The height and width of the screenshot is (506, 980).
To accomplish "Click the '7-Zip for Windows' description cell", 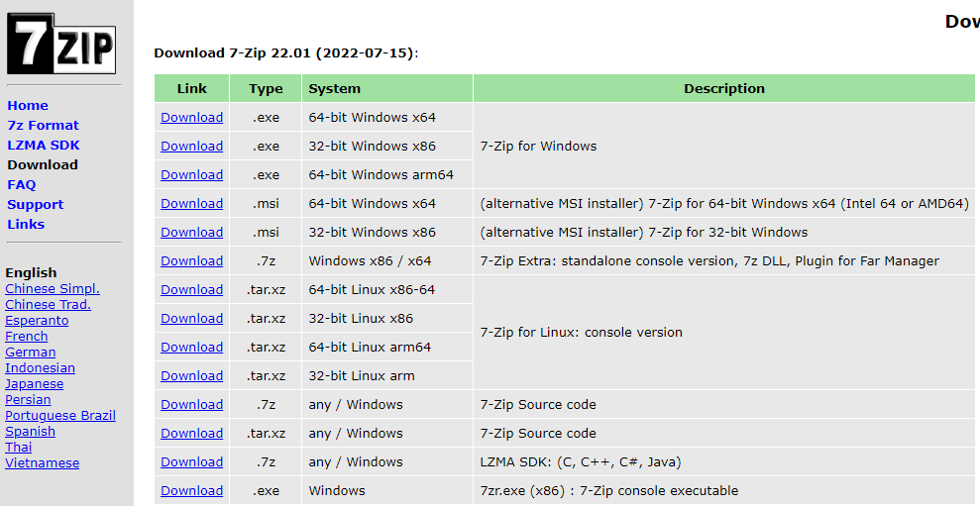I will click(x=723, y=147).
